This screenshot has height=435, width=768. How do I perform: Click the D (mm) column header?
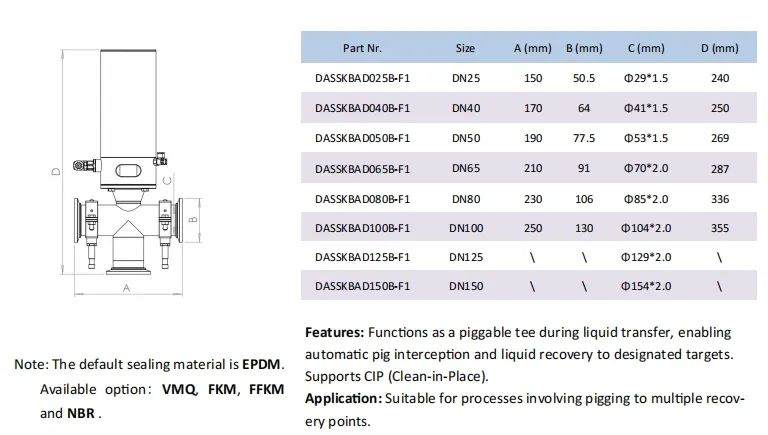[719, 48]
